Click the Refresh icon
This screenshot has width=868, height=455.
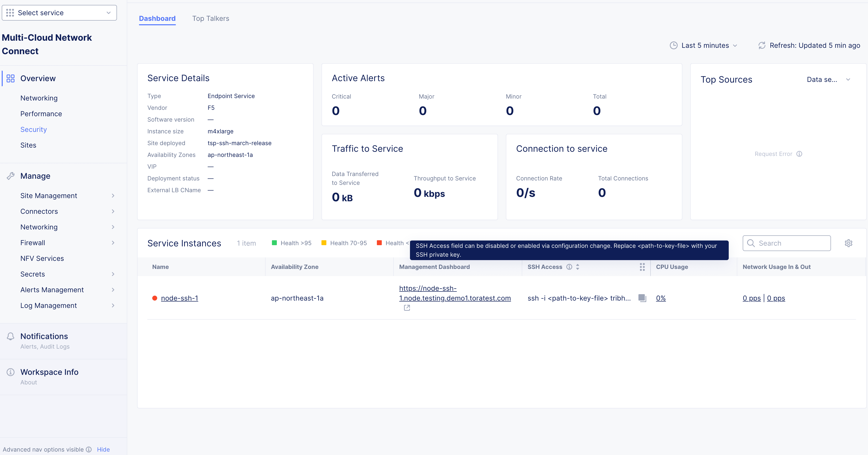[x=762, y=45]
